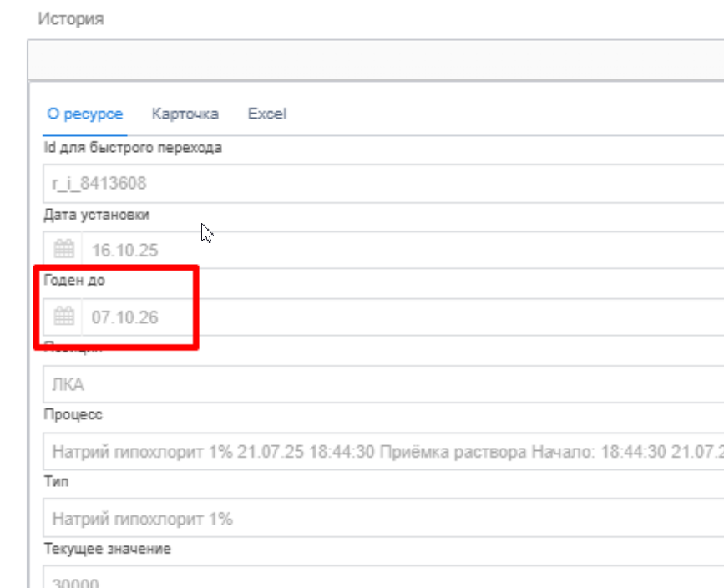Click the История heading
Screen dimensions: 724x588
coord(71,19)
